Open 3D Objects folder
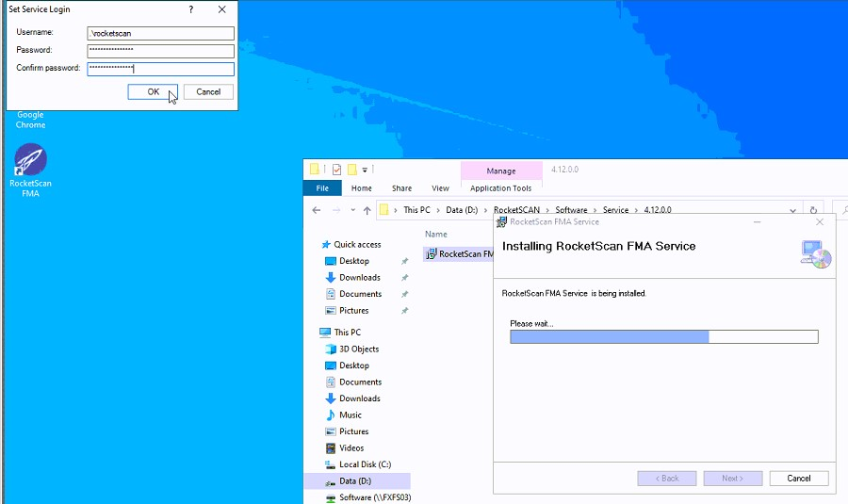 pyautogui.click(x=359, y=349)
